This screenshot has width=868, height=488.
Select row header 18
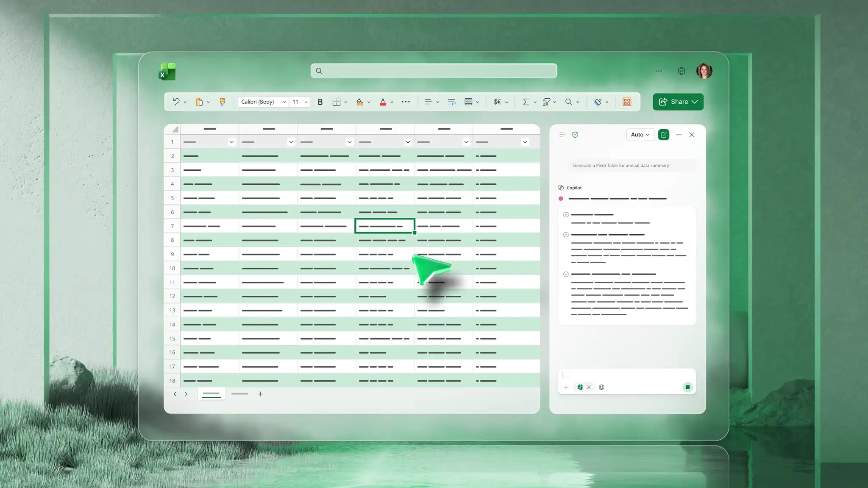[172, 380]
